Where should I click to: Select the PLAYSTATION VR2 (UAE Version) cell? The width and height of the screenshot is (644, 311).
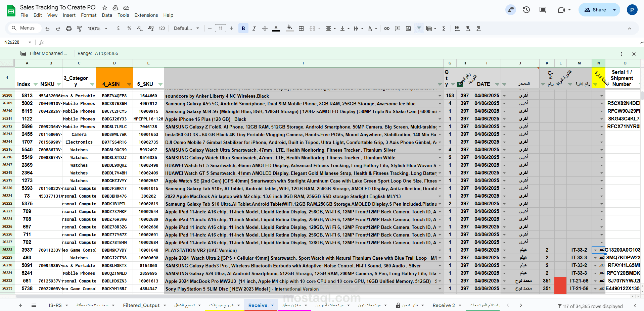tap(304, 250)
